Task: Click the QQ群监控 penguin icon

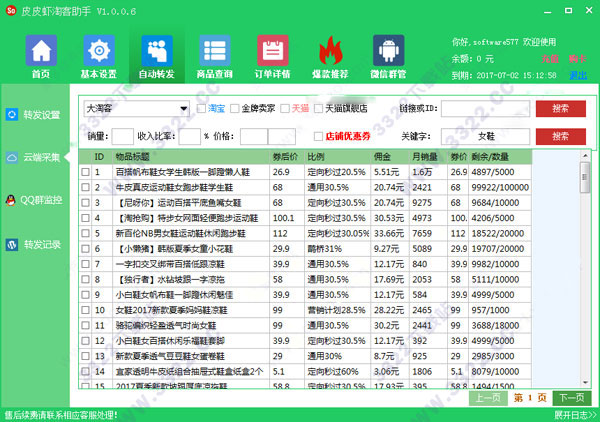Action: tap(11, 200)
